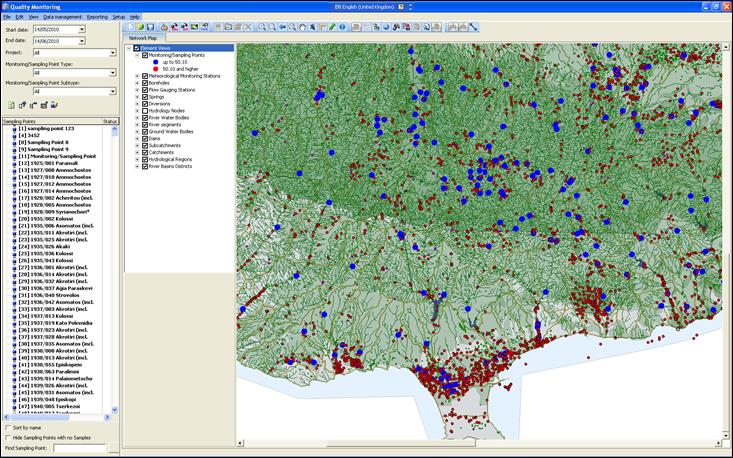Click the green pencil edit tool

tap(333, 27)
